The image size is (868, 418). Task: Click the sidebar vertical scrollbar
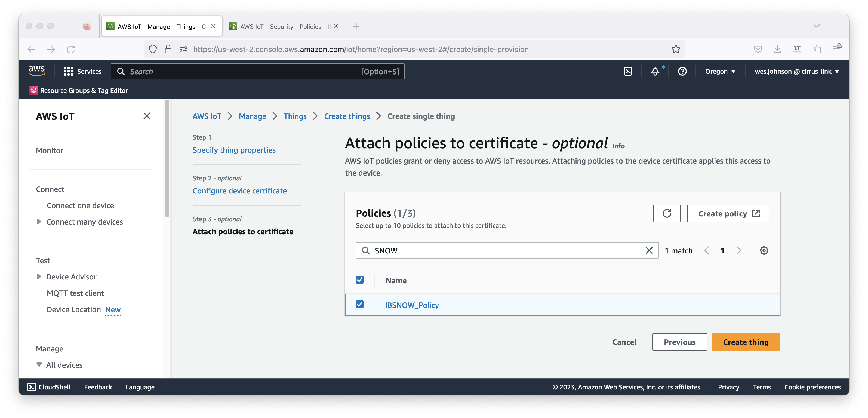(x=167, y=158)
